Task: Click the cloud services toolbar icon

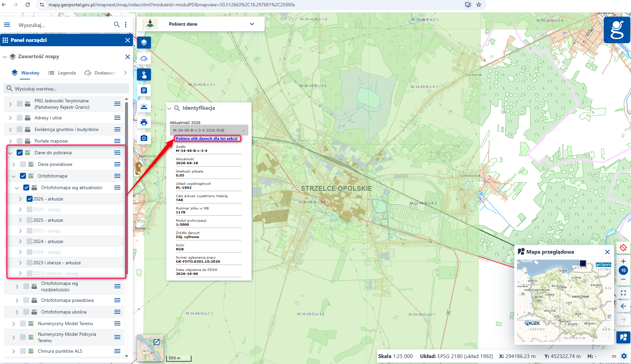Action: [x=144, y=59]
